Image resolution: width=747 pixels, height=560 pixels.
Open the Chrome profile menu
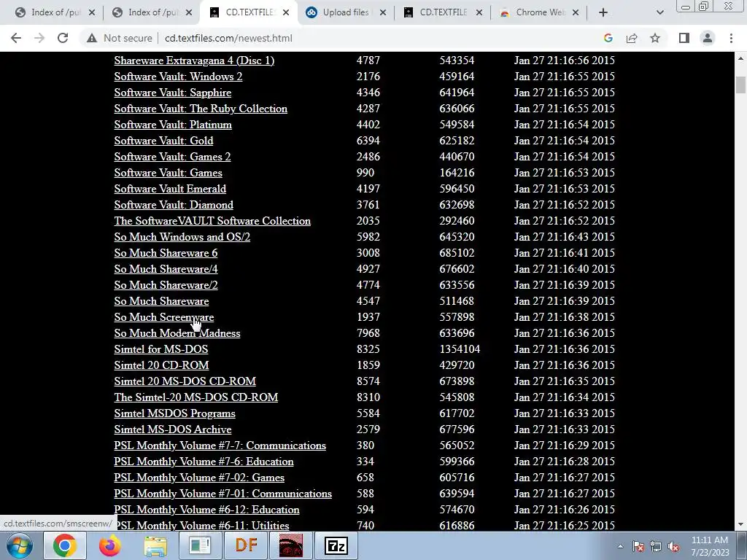pos(708,38)
